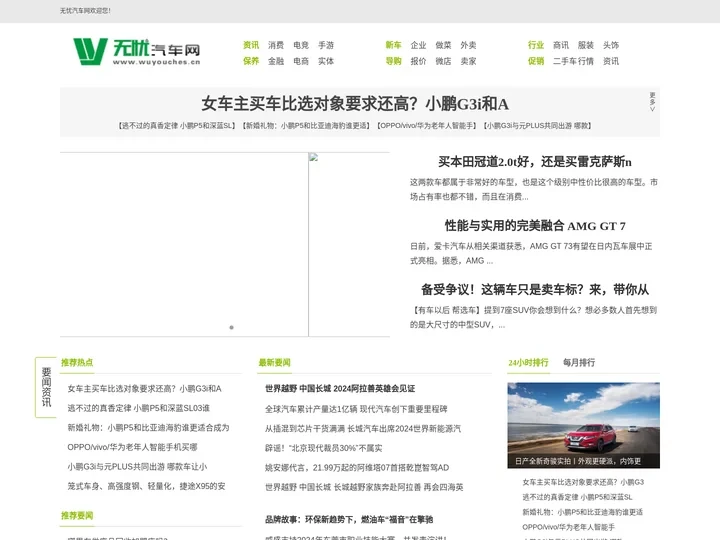Open the 行业 navigation category
The image size is (720, 540).
(x=536, y=45)
